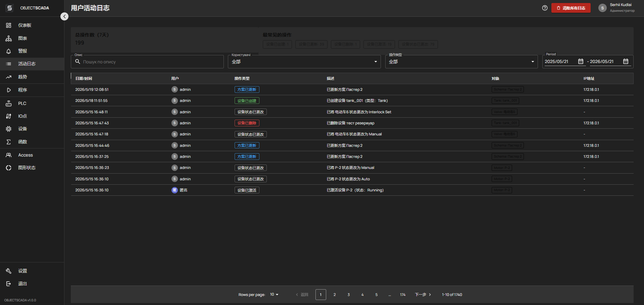Open the Access menu item
Image resolution: width=644 pixels, height=305 pixels.
(32, 155)
